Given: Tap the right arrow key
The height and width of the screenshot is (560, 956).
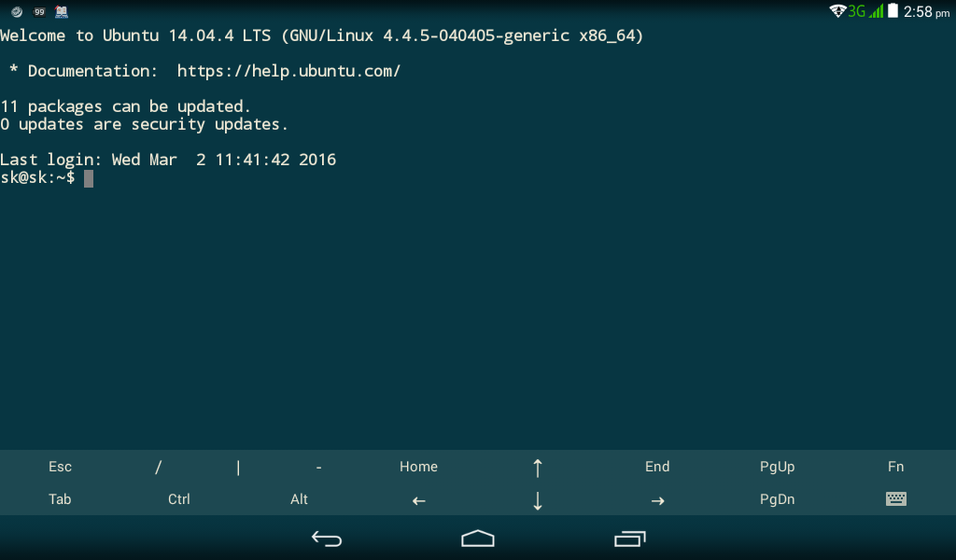Looking at the screenshot, I should (657, 500).
